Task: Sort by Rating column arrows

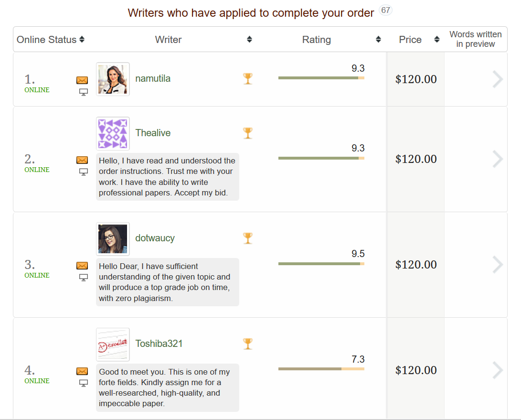Action: pos(378,40)
